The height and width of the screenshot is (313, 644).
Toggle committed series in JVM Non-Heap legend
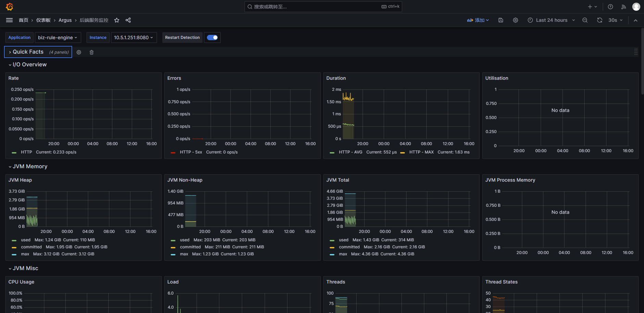[190, 247]
